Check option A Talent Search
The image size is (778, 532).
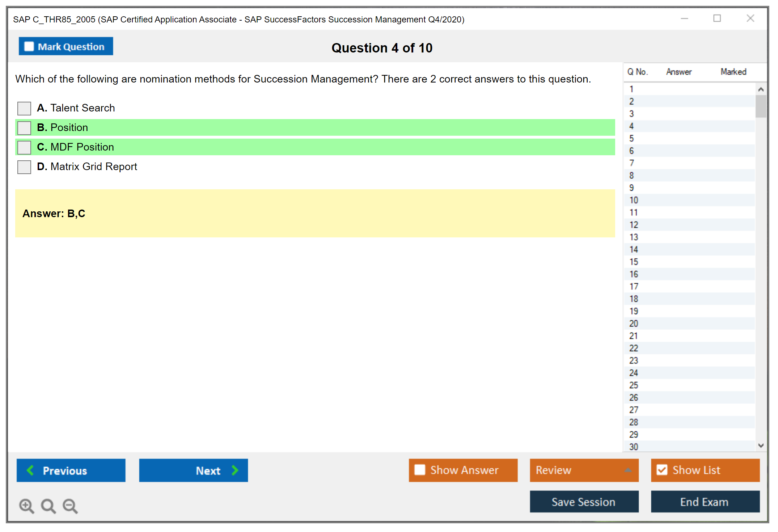[24, 108]
